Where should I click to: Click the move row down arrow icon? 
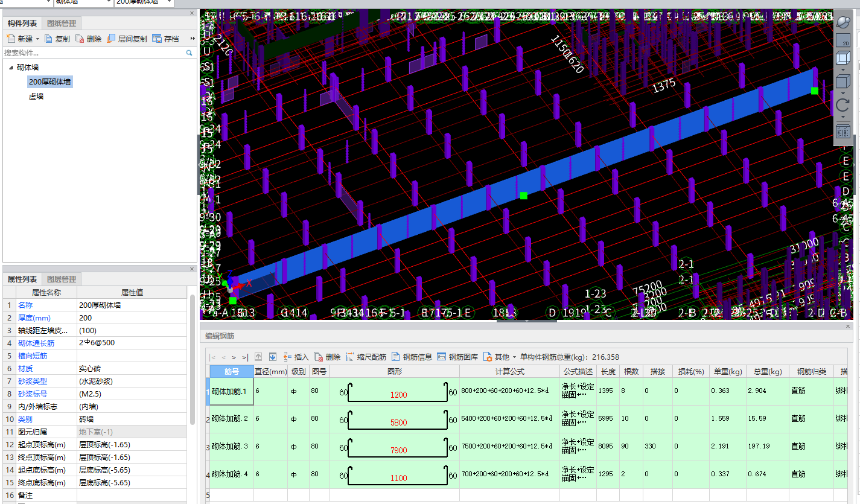tap(272, 357)
